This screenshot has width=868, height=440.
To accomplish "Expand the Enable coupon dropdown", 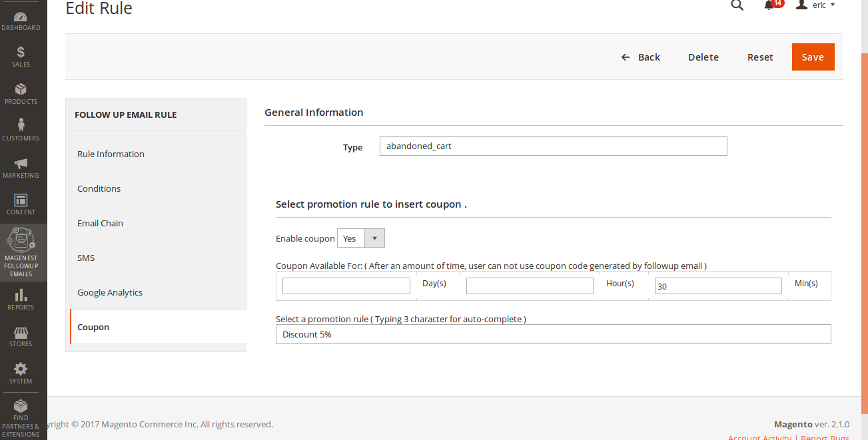I will [361, 238].
